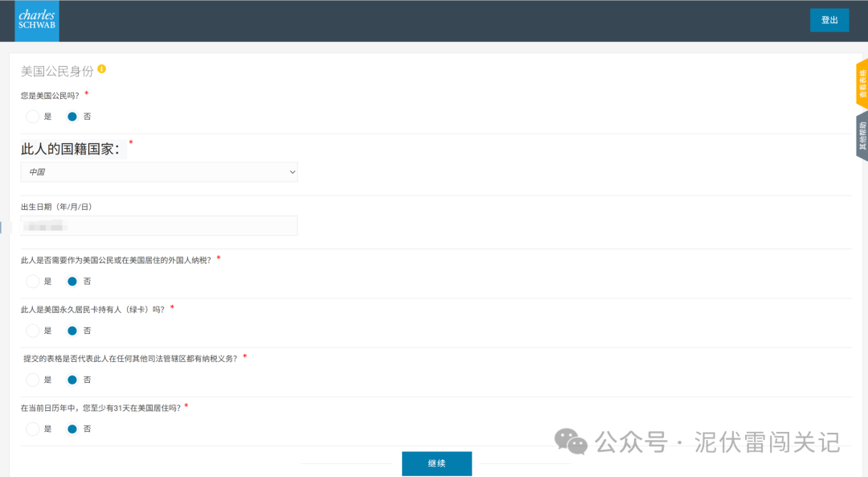Click the Charles Schwab logo

point(36,20)
